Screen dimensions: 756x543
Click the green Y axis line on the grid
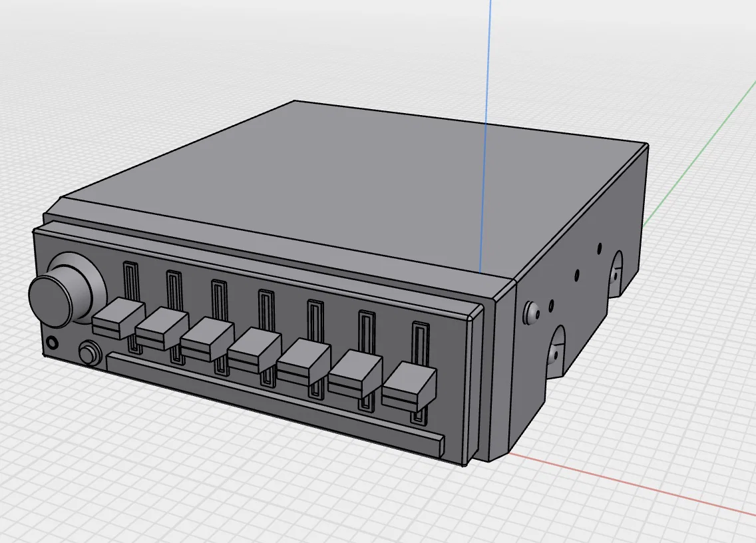699,154
